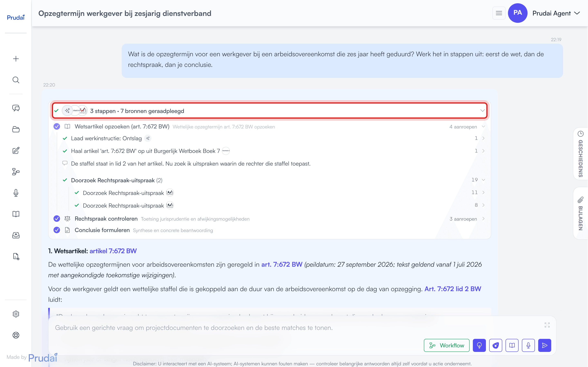Follow the 'artikel 7:672 BW' heading link
The width and height of the screenshot is (588, 367).
[x=113, y=251]
